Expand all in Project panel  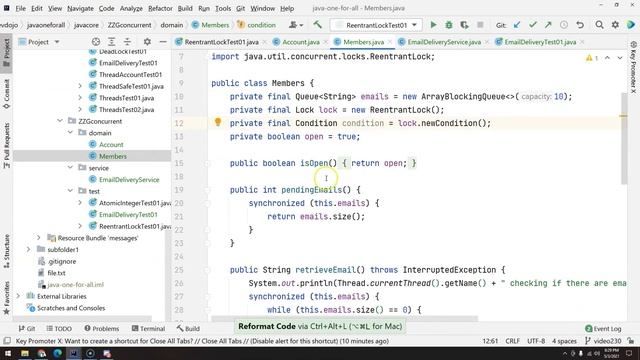coord(111,42)
